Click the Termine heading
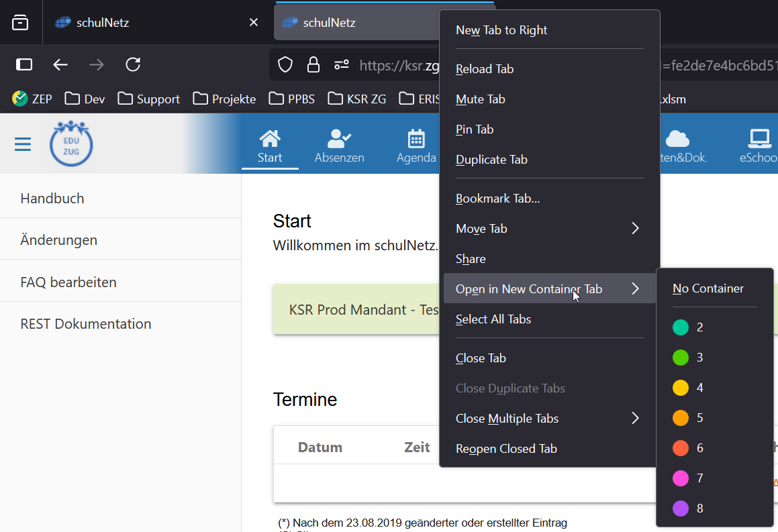 pos(305,400)
